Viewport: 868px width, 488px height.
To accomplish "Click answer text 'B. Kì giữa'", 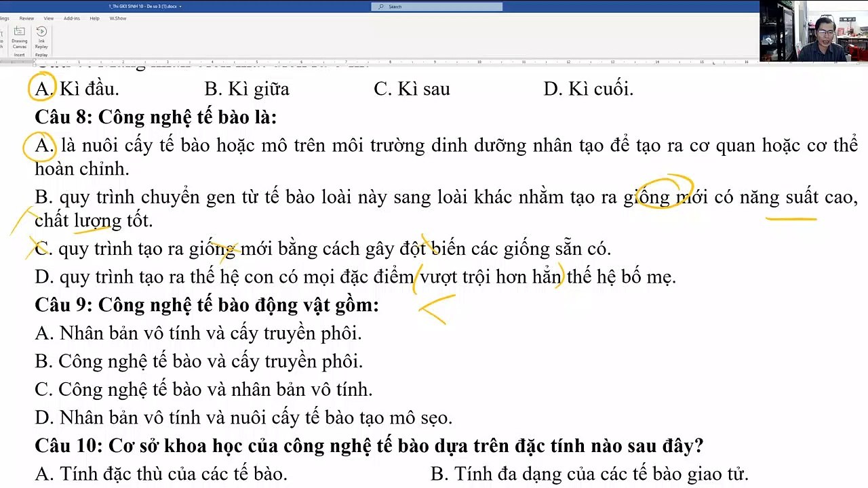I will [247, 89].
